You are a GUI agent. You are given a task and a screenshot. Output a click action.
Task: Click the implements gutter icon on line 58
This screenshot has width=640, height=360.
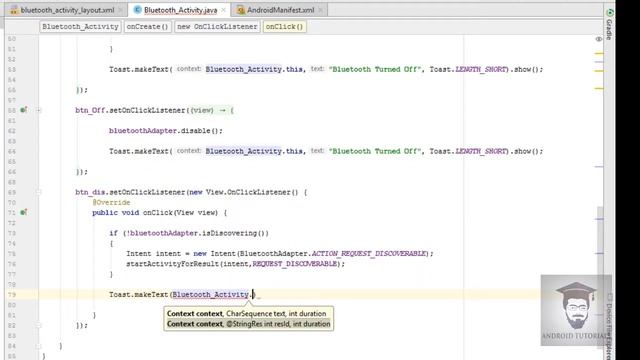tap(24, 110)
